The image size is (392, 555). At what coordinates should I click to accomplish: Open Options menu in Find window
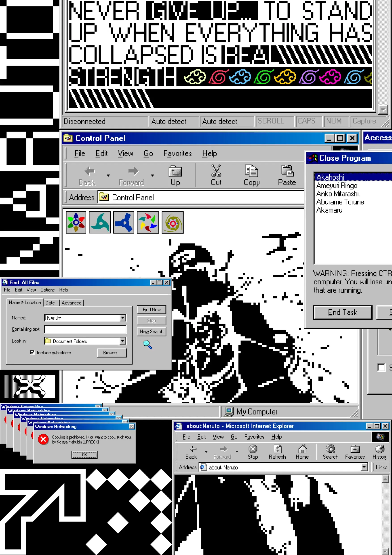tap(47, 290)
